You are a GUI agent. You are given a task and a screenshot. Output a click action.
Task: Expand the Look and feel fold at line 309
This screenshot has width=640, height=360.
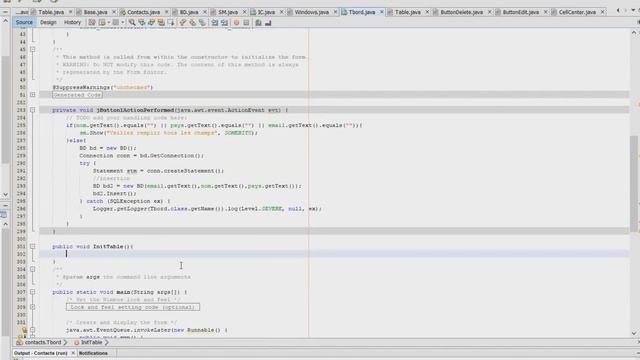click(x=33, y=307)
